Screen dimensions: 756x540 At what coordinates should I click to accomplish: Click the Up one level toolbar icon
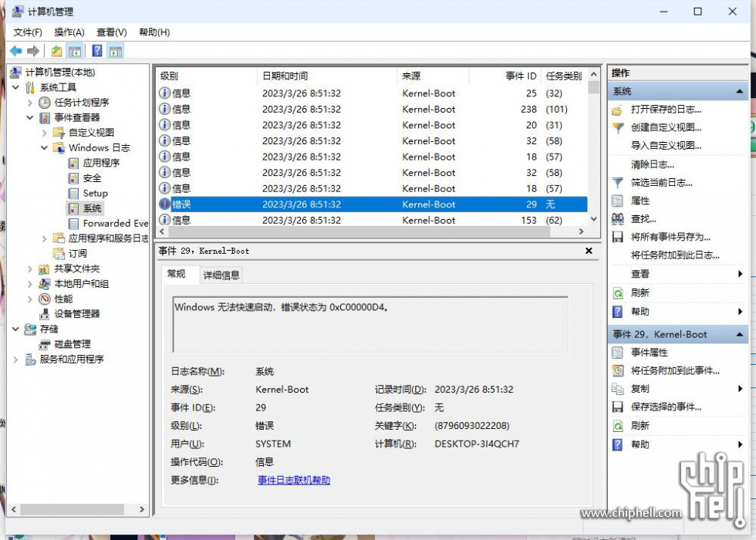[56, 51]
